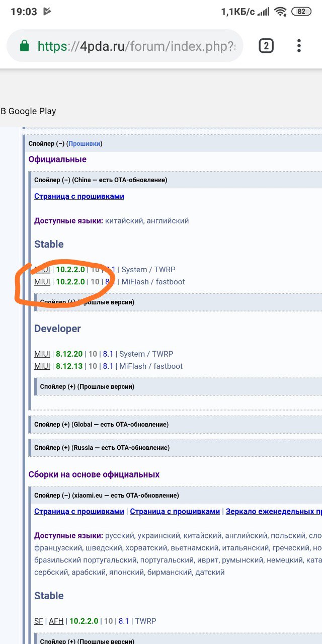Open second Страница с прошивками link under xiaomi.eu

click(175, 512)
